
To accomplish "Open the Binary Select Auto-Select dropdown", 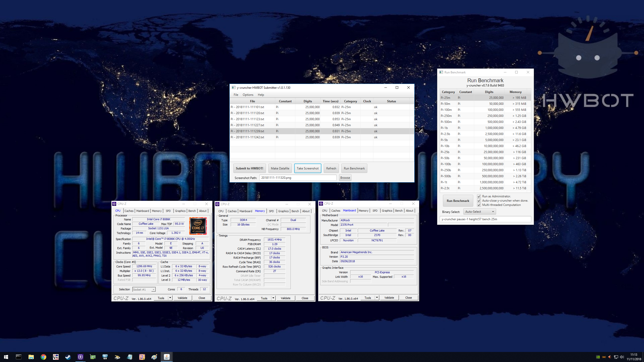I will (480, 212).
